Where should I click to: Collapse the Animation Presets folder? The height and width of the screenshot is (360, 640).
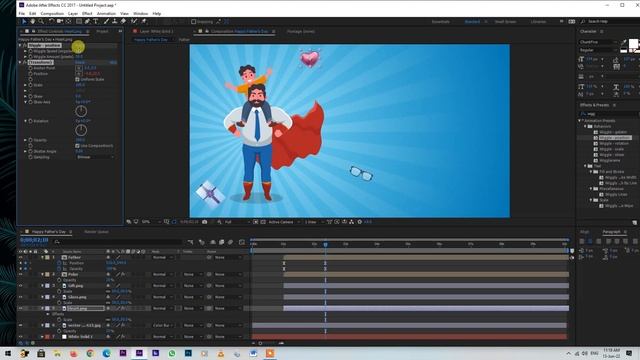tap(580, 121)
